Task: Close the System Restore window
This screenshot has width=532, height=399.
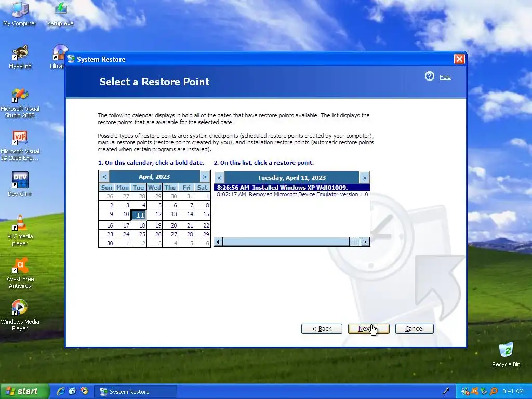Action: coord(459,59)
